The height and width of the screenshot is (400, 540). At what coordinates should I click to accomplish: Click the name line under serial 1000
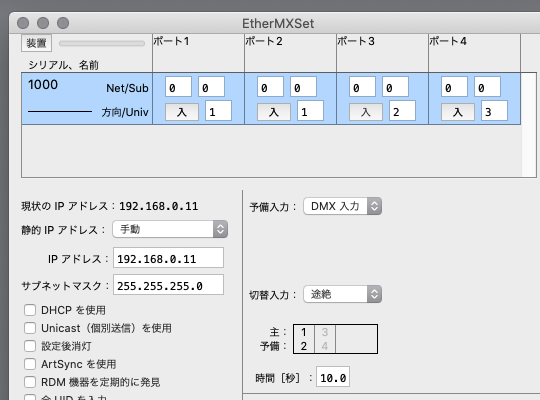tap(60, 111)
